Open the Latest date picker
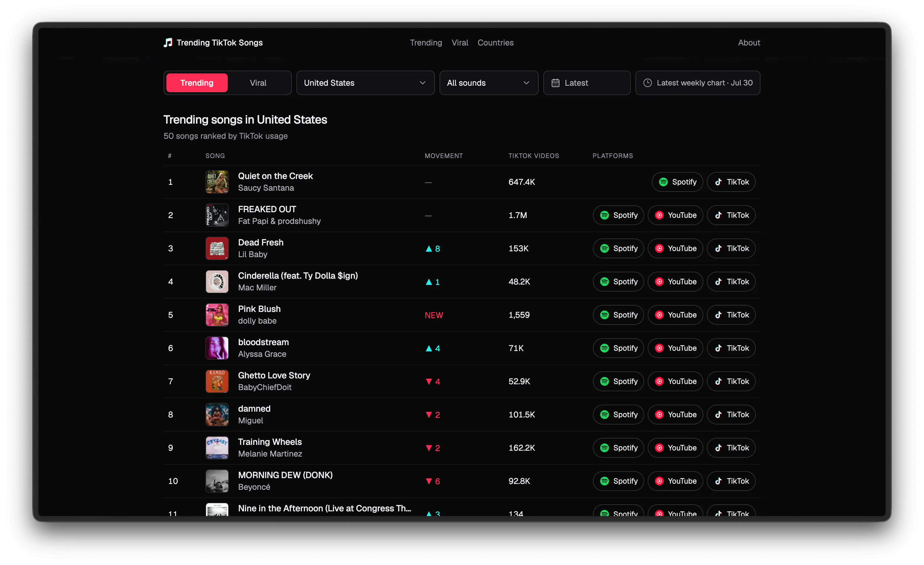 (586, 83)
